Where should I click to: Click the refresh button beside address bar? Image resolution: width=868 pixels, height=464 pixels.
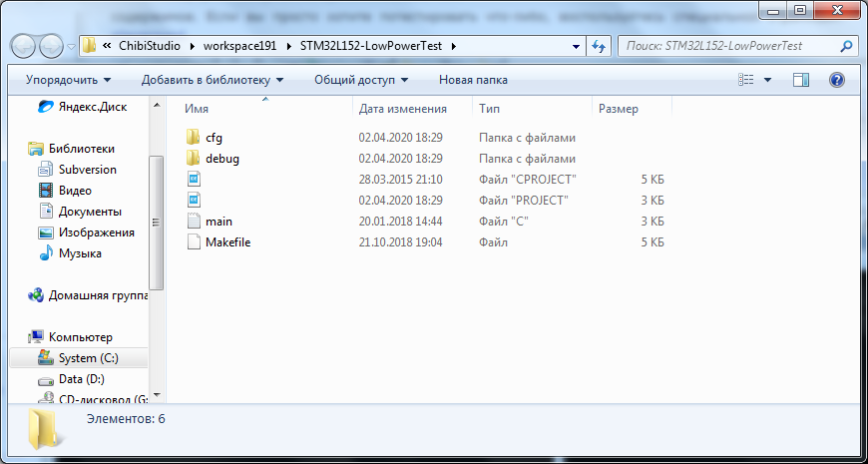click(599, 46)
